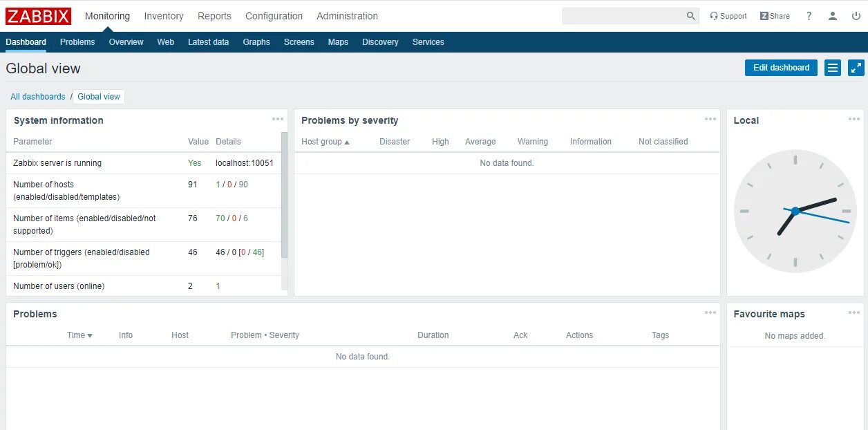The height and width of the screenshot is (430, 868).
Task: Open the Share link
Action: tap(775, 16)
